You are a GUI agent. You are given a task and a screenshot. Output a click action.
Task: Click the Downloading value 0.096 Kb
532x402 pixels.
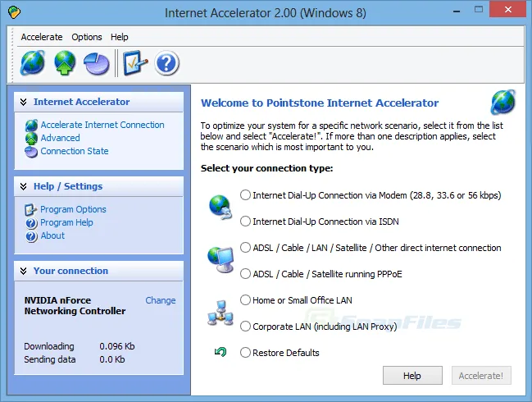click(117, 346)
